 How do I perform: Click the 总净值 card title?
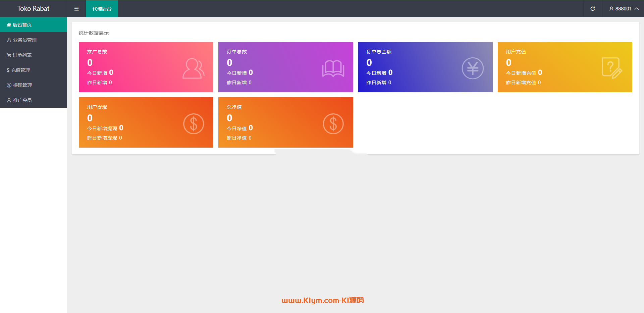tap(234, 107)
